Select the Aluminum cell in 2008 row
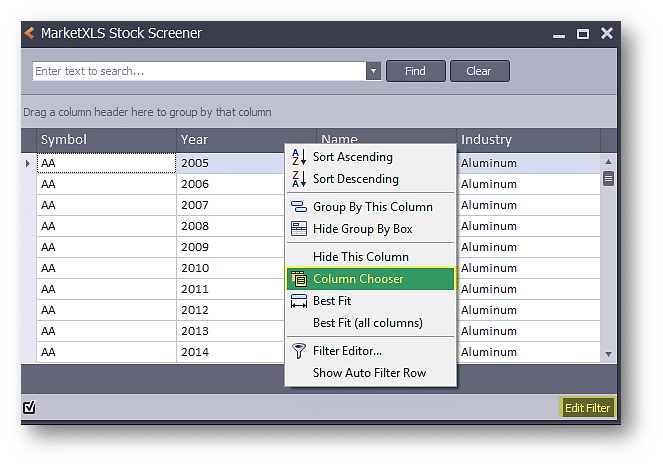The width and height of the screenshot is (663, 467). (x=529, y=226)
